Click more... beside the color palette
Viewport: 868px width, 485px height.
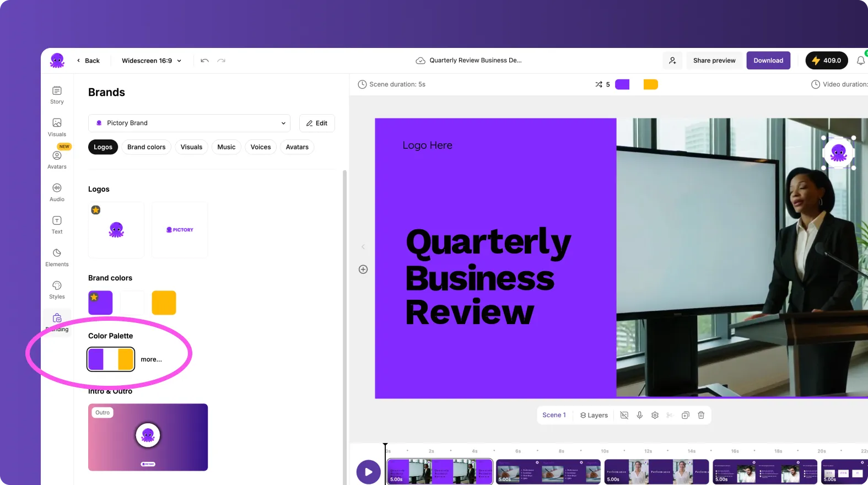click(151, 359)
